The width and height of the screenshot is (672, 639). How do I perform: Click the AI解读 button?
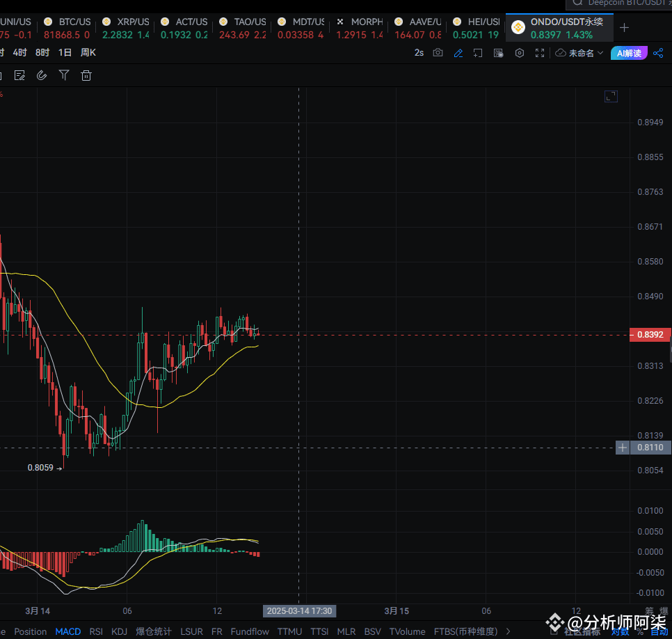click(x=628, y=52)
